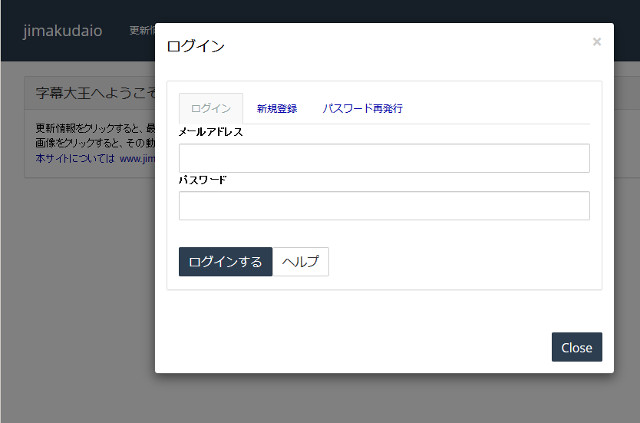The width and height of the screenshot is (640, 423).
Task: Click the ヘルプ button
Action: point(300,261)
